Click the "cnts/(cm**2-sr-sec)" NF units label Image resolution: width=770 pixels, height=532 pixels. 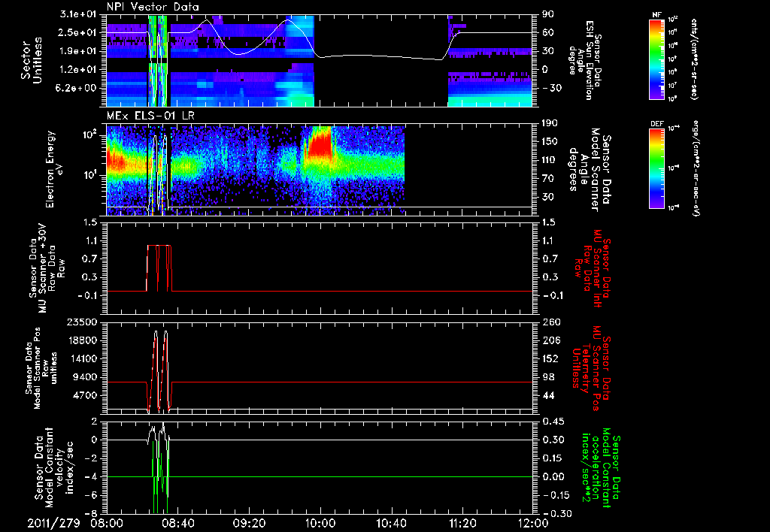coord(694,59)
